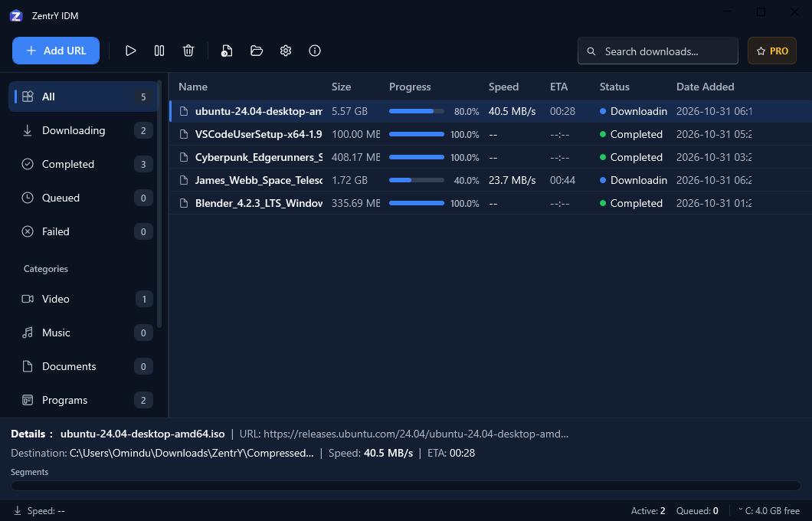Click the sidebar vertical scrollbar
The width and height of the screenshot is (812, 521).
point(159,204)
